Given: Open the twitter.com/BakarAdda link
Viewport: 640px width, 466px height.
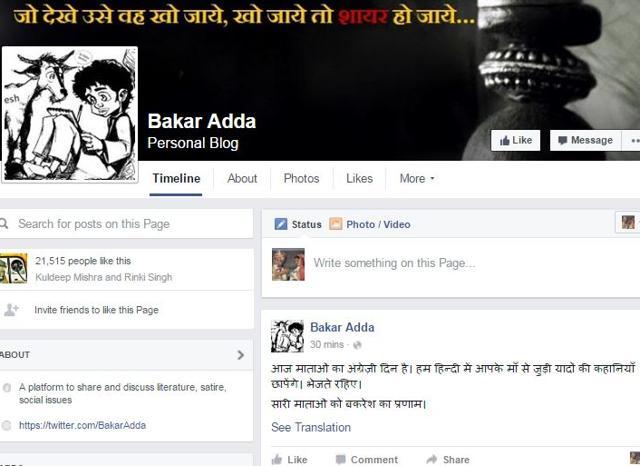Looking at the screenshot, I should pyautogui.click(x=82, y=425).
